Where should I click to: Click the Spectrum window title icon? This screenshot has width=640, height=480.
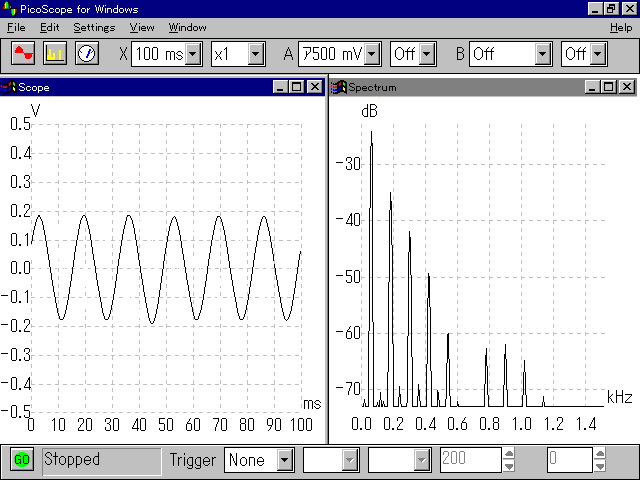click(x=339, y=87)
